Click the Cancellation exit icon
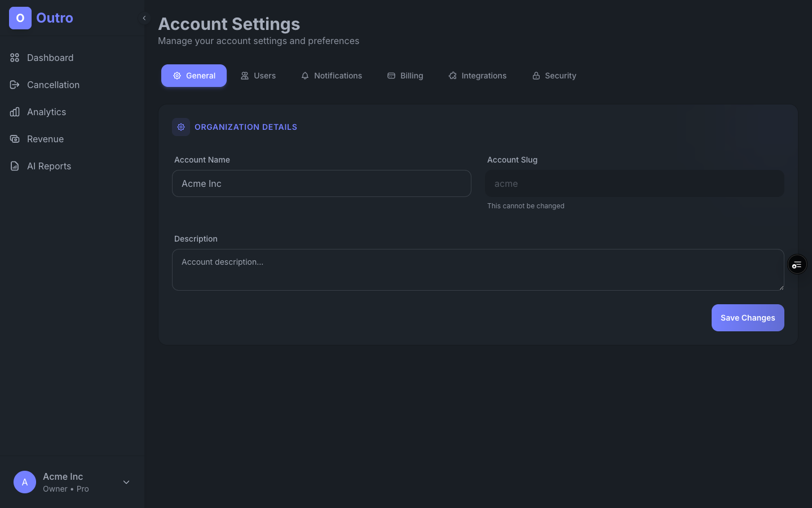This screenshot has height=508, width=812. pyautogui.click(x=15, y=85)
